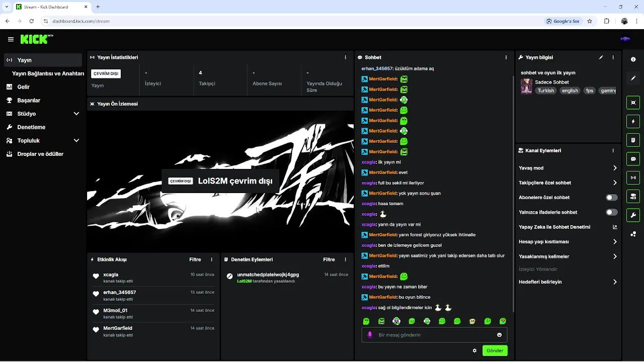Open Hesap yaşı kısıtlaması arrow
This screenshot has height=362, width=644.
point(615,242)
